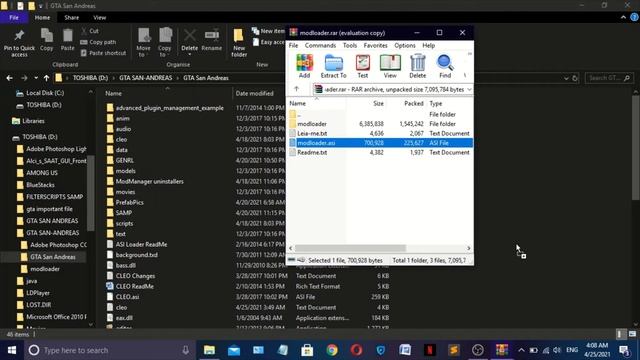Open WinRAR Favorites menu

(376, 45)
